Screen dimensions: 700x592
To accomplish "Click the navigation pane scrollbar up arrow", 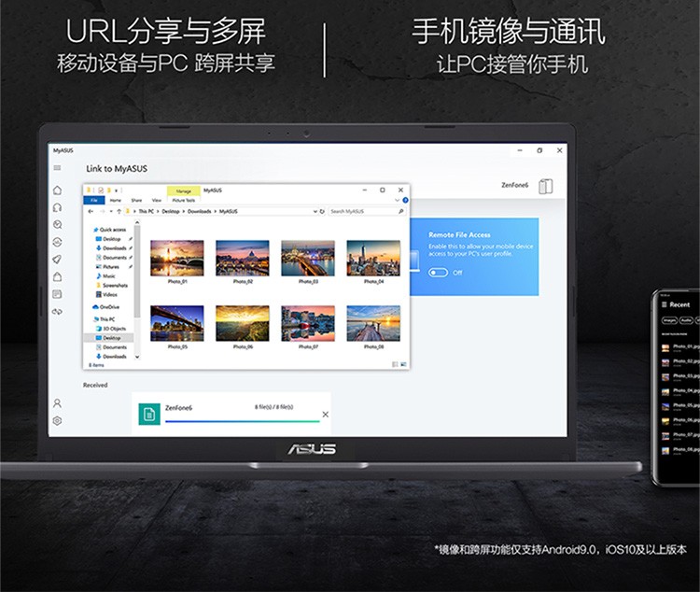I will pos(137,222).
